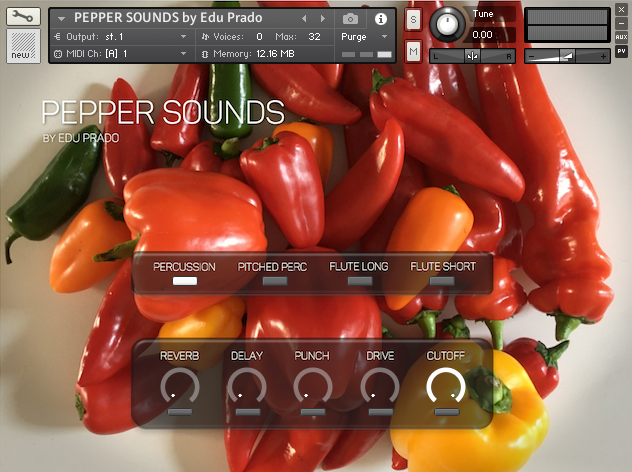Viewport: 632px width, 472px height.
Task: Enable the Pitched Perc sound
Action: [x=273, y=282]
